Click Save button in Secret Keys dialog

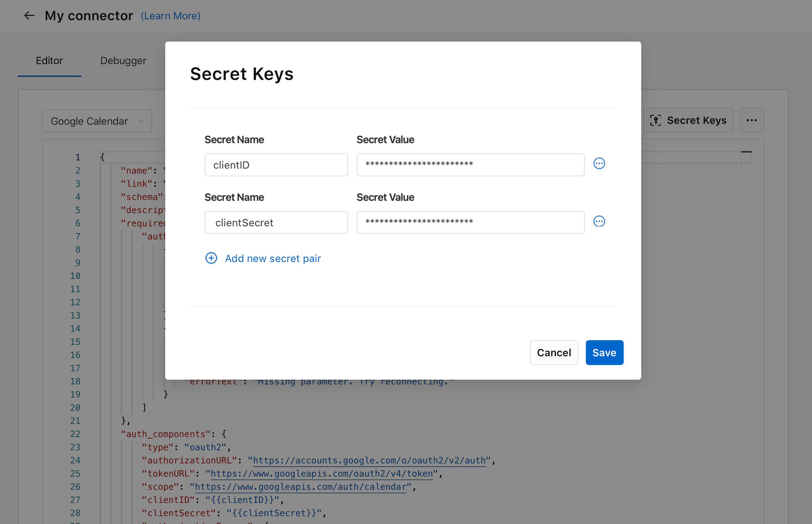[x=604, y=352]
